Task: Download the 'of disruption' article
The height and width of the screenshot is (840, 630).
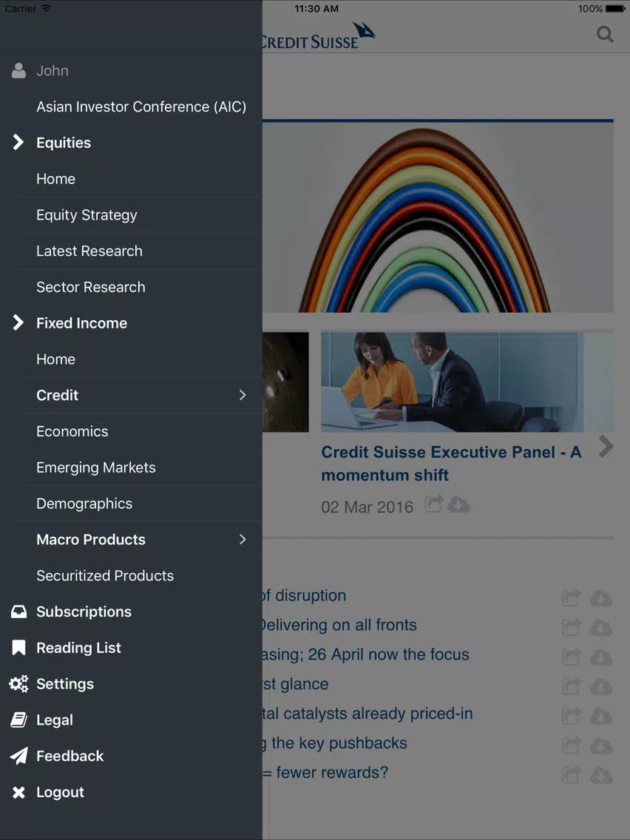Action: coord(601,598)
